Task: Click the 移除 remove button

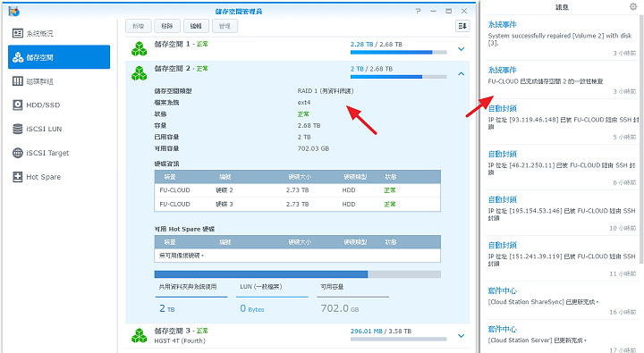Action: click(167, 26)
